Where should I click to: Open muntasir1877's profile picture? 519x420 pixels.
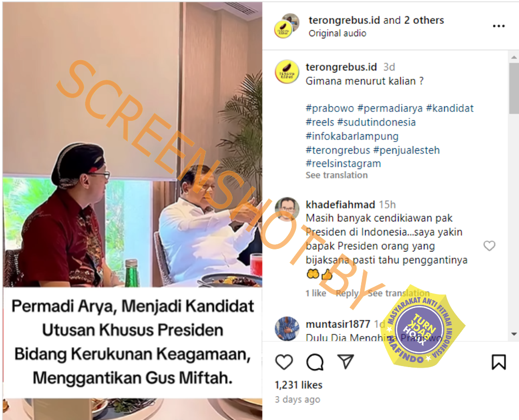pyautogui.click(x=286, y=329)
